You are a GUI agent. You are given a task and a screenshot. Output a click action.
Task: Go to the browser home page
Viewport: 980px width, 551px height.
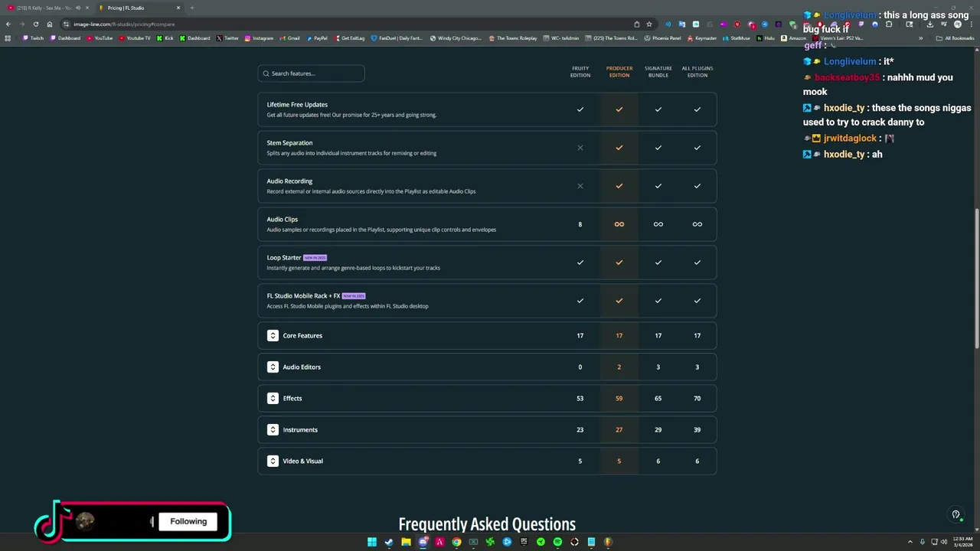pos(50,24)
